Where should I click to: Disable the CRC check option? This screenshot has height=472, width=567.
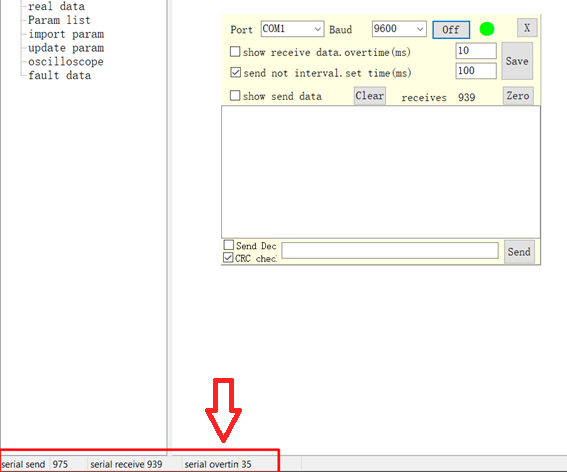[228, 258]
